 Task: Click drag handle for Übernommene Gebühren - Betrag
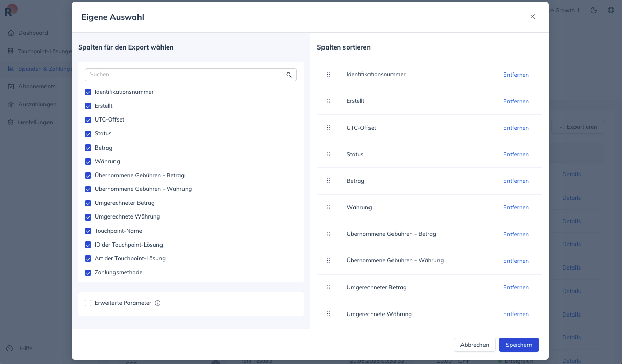pos(328,234)
